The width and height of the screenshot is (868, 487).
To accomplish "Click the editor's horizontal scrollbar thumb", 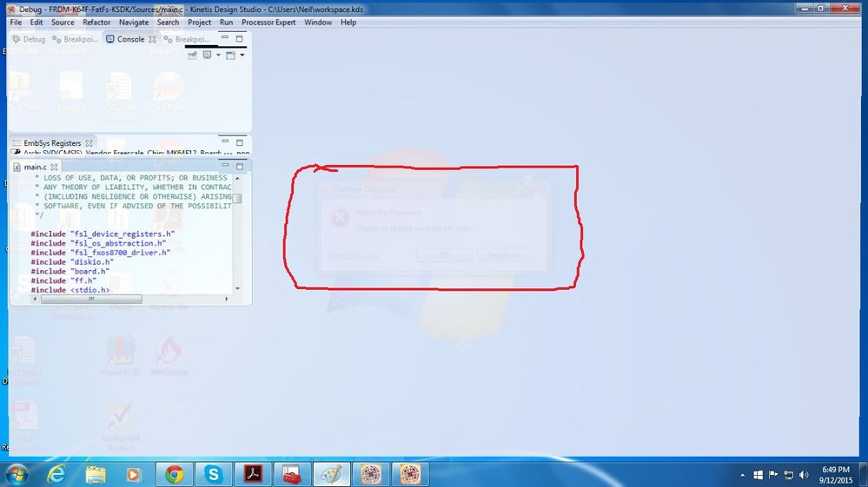I will click(91, 299).
